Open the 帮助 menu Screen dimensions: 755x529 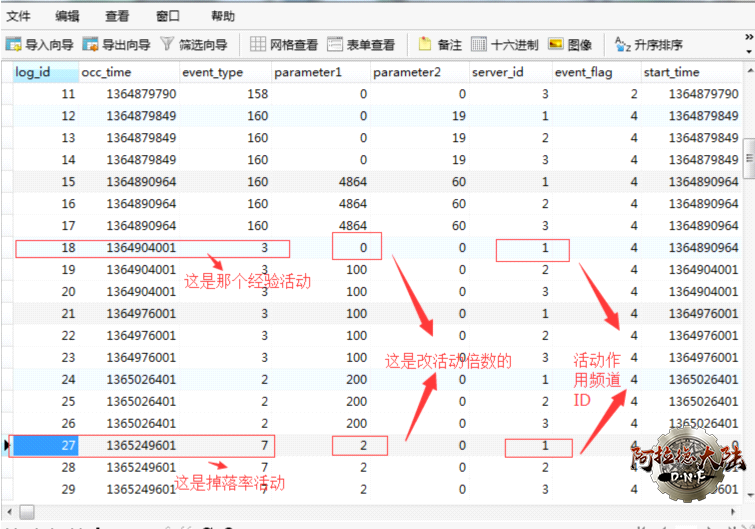click(223, 16)
